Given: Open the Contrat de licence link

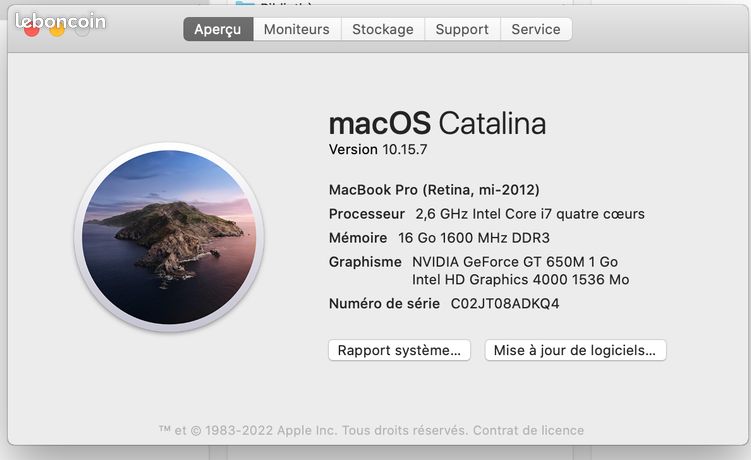Looking at the screenshot, I should pos(528,430).
